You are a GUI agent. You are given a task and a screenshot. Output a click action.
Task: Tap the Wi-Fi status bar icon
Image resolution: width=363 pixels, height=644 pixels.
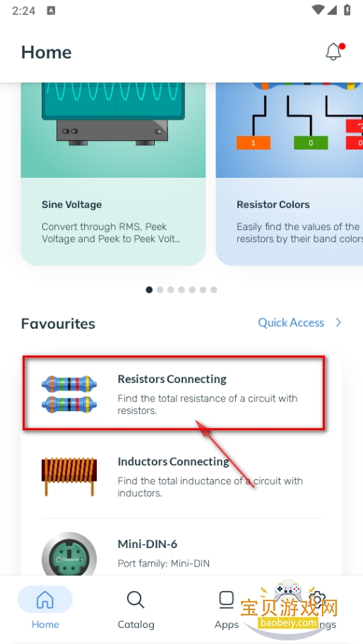(319, 10)
